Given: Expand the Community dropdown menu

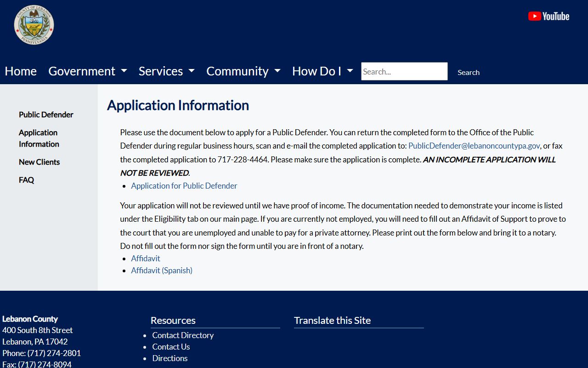Looking at the screenshot, I should [243, 71].
